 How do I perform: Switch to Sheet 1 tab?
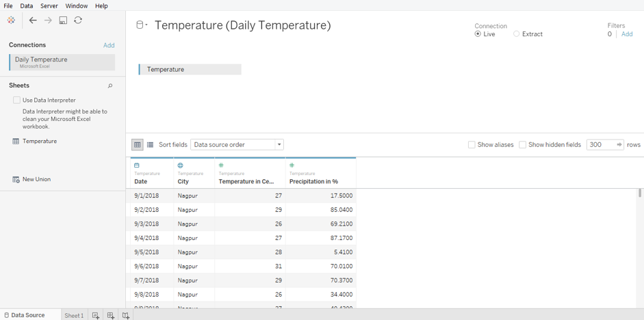coord(74,315)
